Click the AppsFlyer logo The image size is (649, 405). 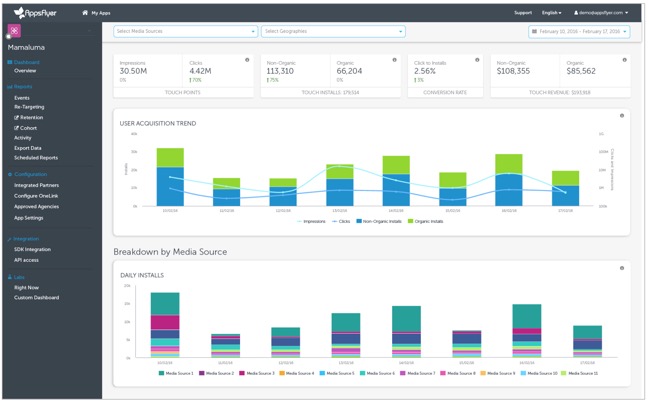pos(35,13)
